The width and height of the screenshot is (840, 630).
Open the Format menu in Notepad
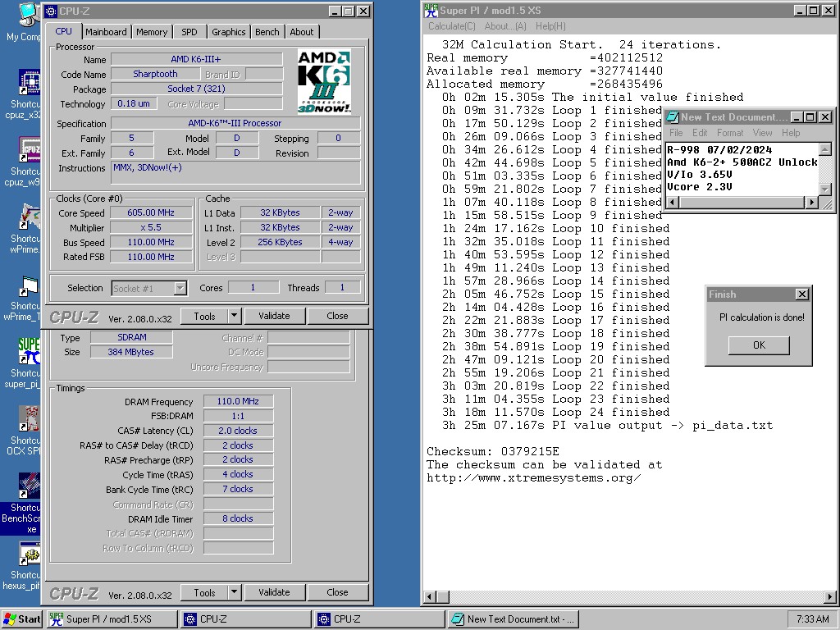pyautogui.click(x=730, y=133)
